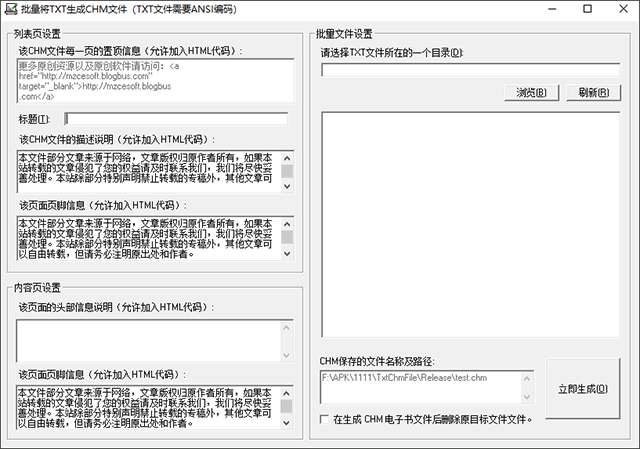Click up arrow of description text scrollbar
Image resolution: width=640 pixels, height=449 pixels.
tap(287, 158)
